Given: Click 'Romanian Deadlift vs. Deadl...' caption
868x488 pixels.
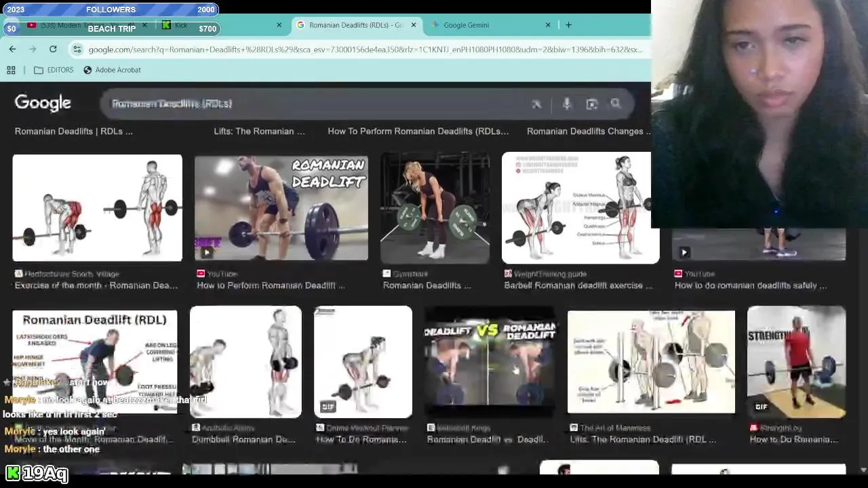Looking at the screenshot, I should [x=487, y=439].
